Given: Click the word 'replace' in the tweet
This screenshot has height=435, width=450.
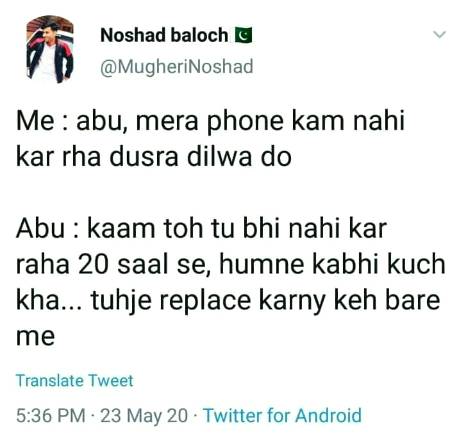Looking at the screenshot, I should (205, 302).
